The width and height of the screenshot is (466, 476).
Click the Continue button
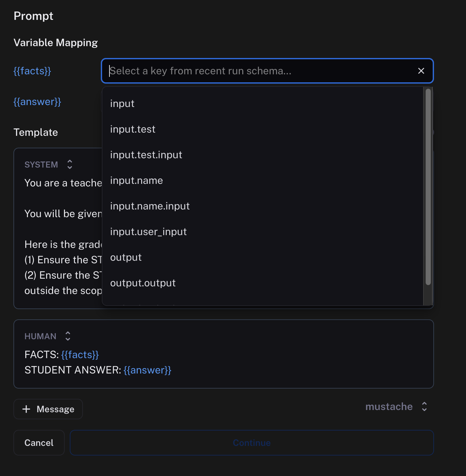click(252, 443)
